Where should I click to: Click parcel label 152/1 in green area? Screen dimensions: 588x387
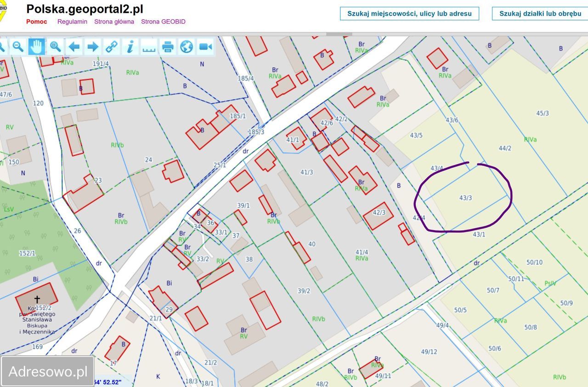[x=27, y=253]
